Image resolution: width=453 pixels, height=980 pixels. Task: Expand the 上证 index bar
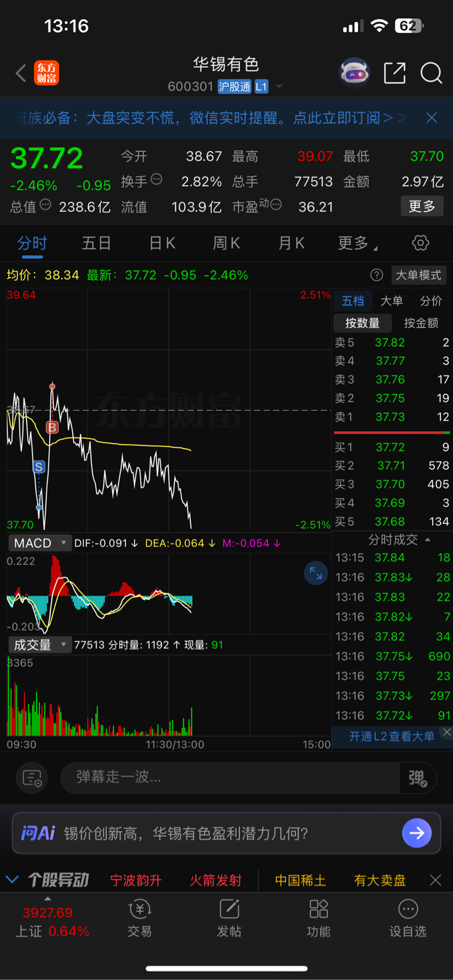point(48,899)
